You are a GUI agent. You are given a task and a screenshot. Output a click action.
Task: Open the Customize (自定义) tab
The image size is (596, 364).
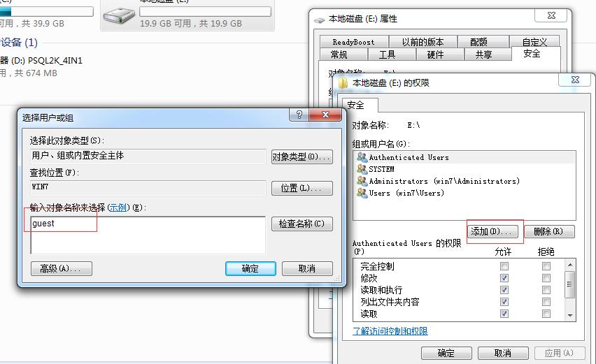coord(534,42)
